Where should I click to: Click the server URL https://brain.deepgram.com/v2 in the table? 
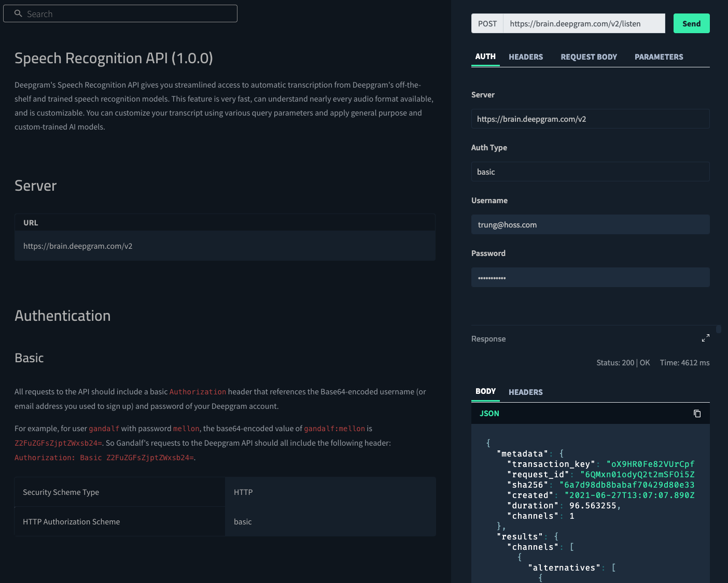point(78,246)
